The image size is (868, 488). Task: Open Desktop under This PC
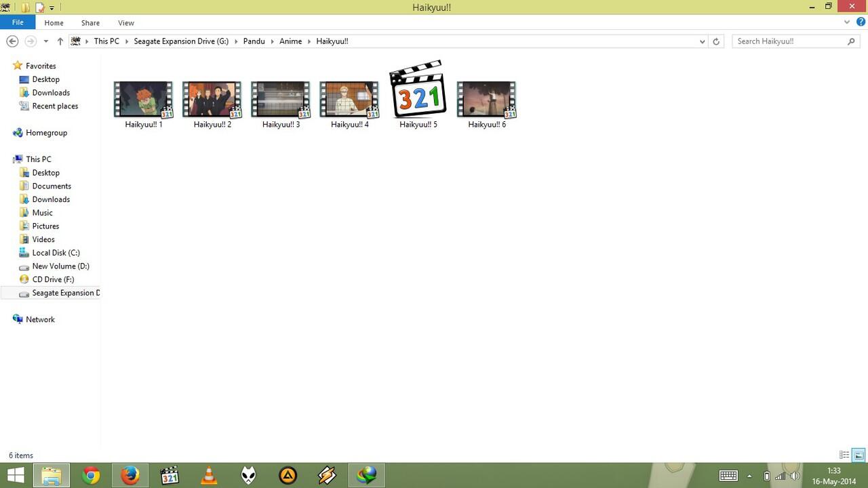click(x=45, y=173)
